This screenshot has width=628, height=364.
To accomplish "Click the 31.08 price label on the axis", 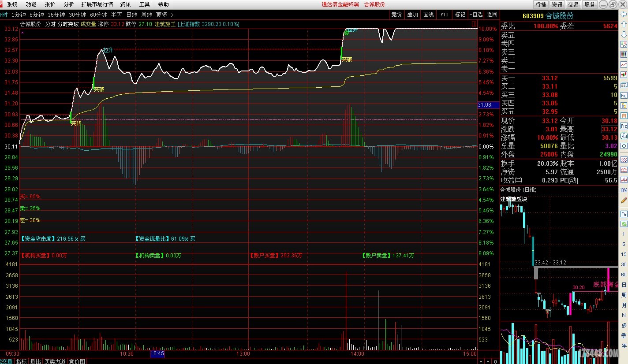I will click(x=489, y=105).
